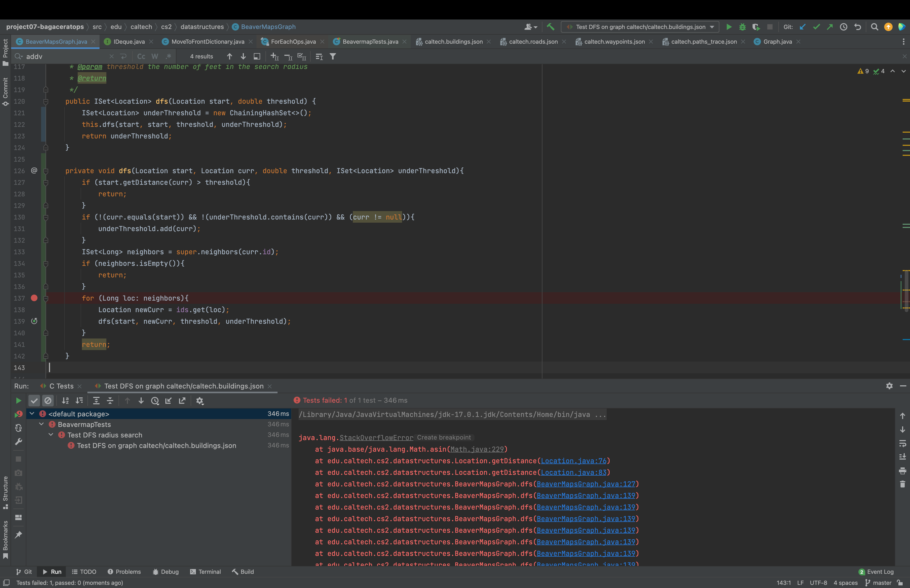910x588 pixels.
Task: Click the test history clock icon
Action: [155, 401]
